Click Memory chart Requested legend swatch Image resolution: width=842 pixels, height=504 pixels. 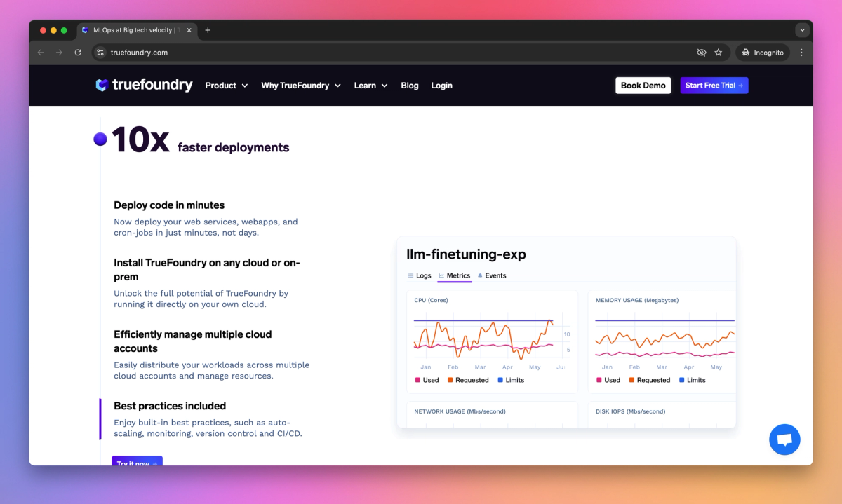tap(631, 380)
